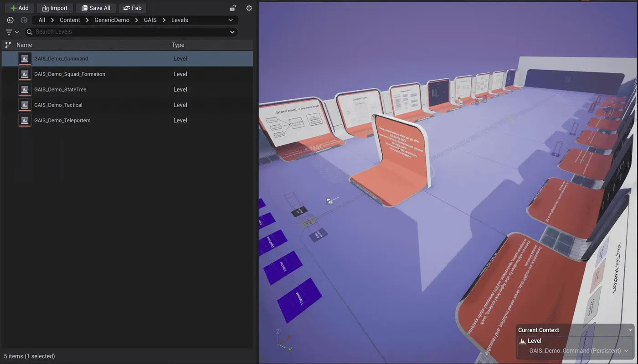The image size is (638, 364).
Task: Click the level icon beside GAIS_Demo_Squad_Formation
Action: coord(25,74)
